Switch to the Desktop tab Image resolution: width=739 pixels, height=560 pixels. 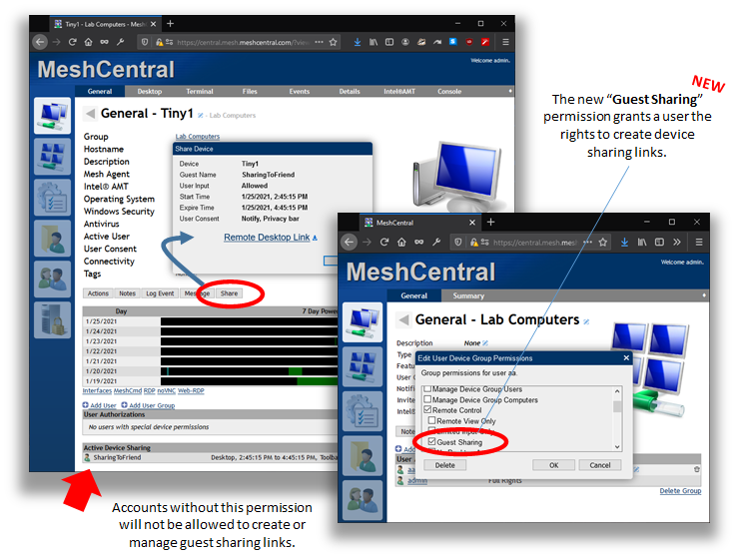coord(150,92)
